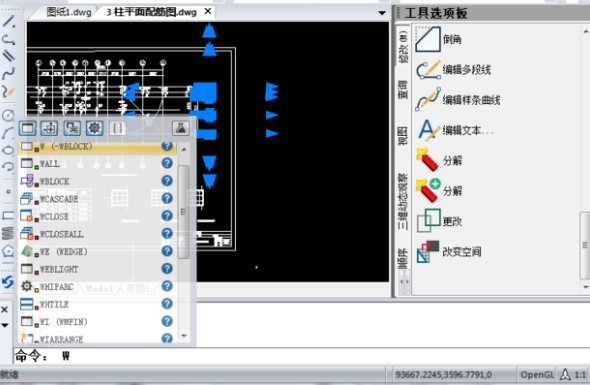The image size is (590, 385).
Task: Open the document tabs dropdown arrow
Action: [382, 13]
